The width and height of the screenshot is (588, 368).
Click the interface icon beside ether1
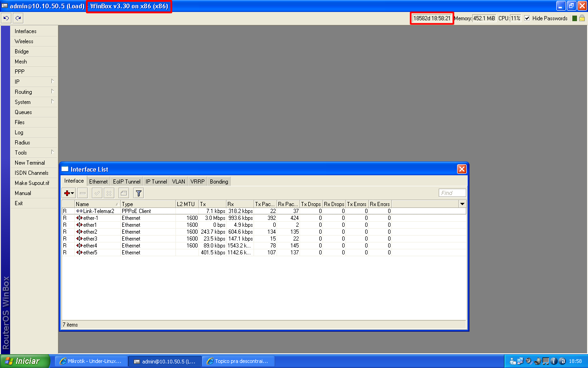[x=79, y=225]
